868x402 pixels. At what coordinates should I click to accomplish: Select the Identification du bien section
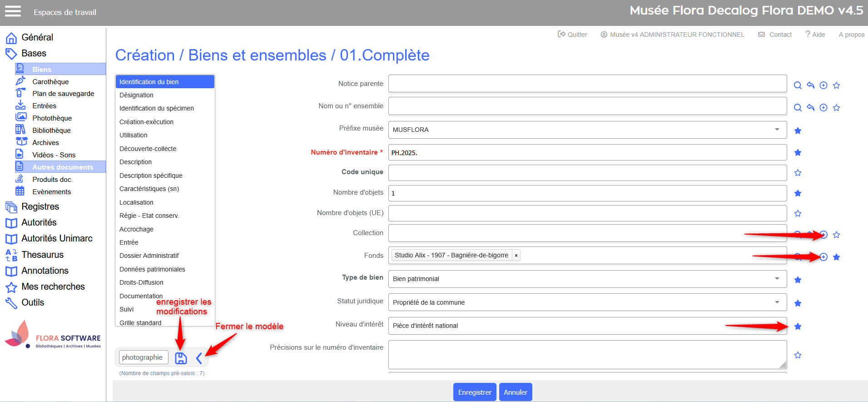(165, 82)
